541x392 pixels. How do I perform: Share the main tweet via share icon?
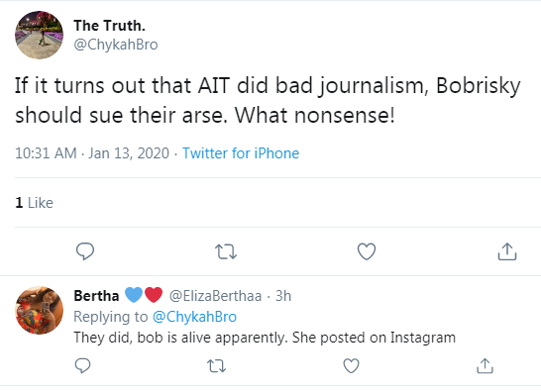(x=507, y=251)
